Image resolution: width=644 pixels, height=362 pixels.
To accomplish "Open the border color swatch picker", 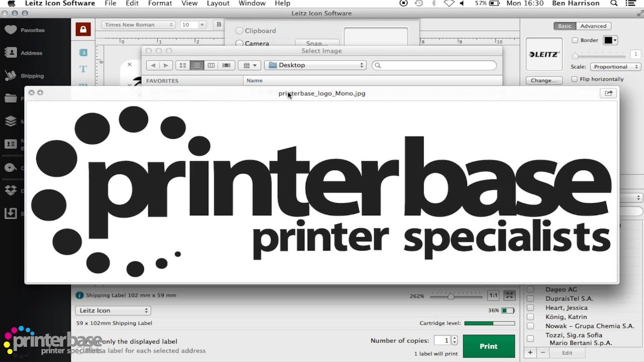I will click(610, 40).
